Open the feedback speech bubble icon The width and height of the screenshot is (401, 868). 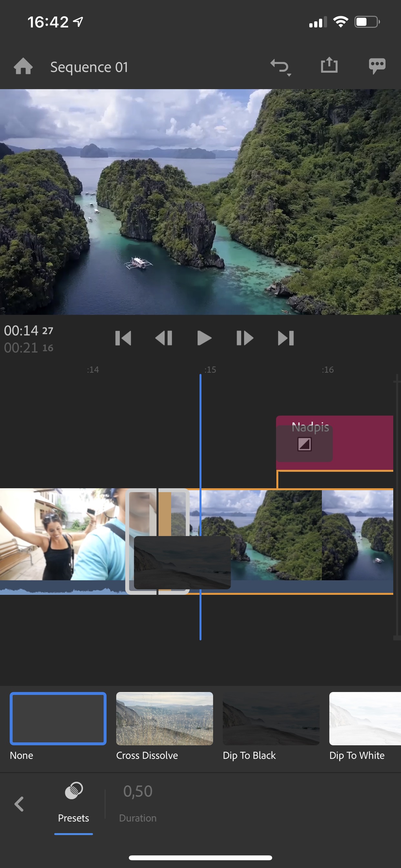click(x=377, y=66)
